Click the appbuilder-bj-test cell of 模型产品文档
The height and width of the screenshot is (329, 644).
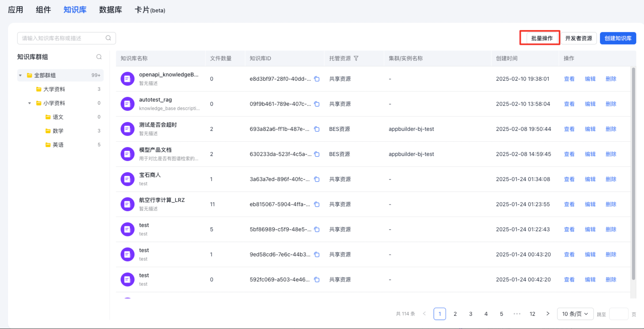(x=411, y=154)
